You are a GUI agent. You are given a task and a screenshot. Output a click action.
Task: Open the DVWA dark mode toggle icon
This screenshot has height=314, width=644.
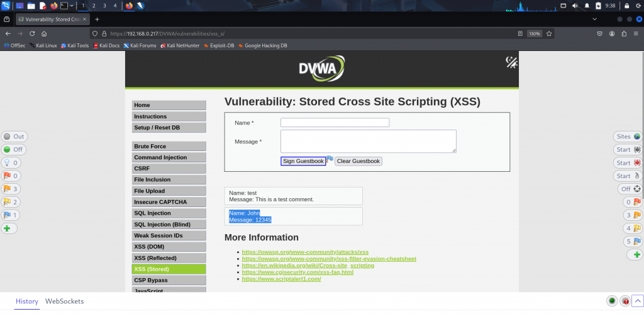pyautogui.click(x=511, y=62)
